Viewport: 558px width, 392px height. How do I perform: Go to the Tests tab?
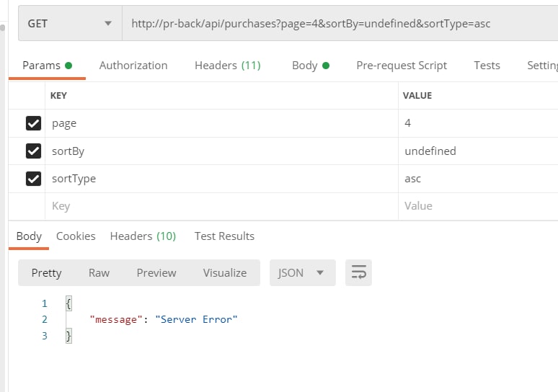point(487,66)
